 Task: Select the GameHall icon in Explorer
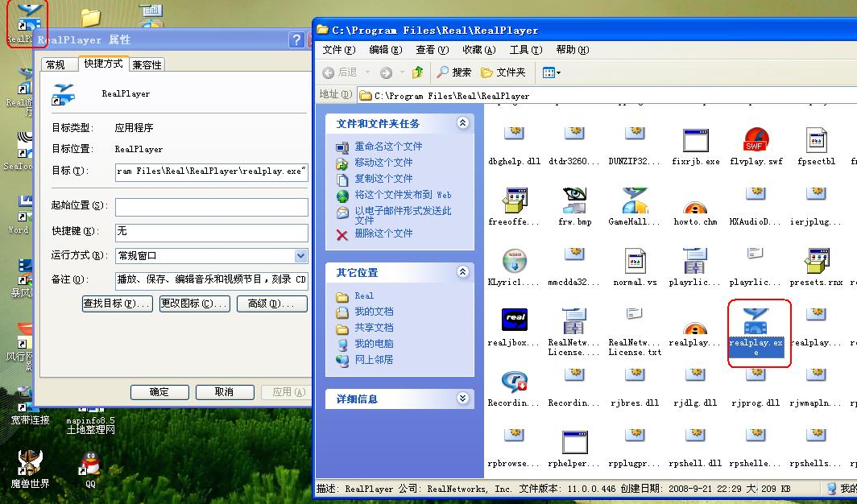point(635,200)
